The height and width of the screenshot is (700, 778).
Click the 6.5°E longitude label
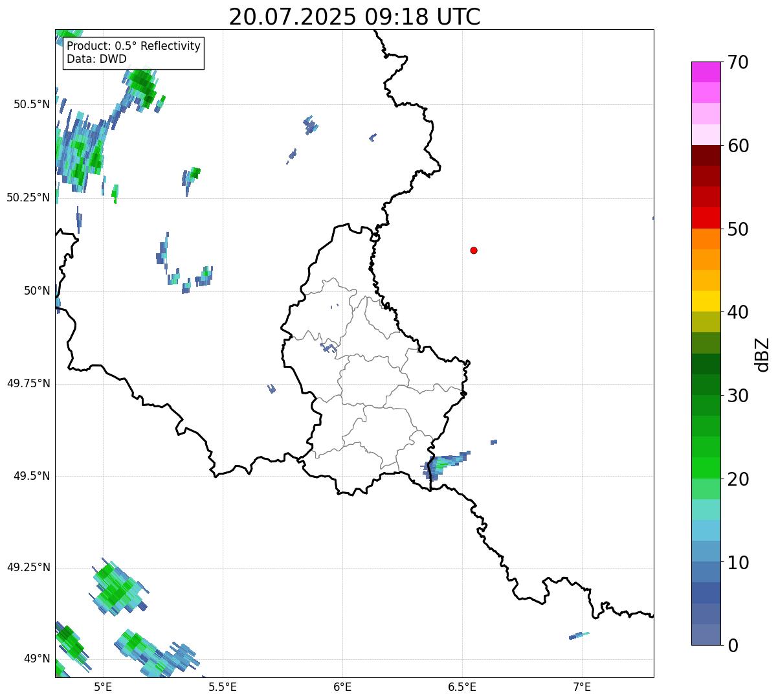point(462,686)
